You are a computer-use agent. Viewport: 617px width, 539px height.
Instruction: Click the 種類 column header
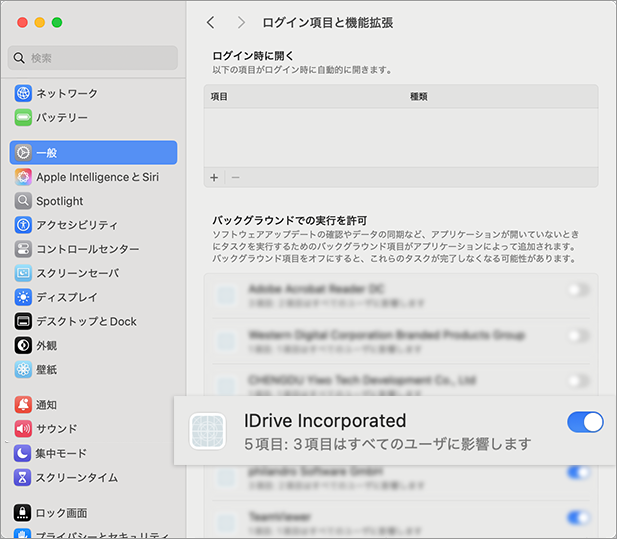click(x=419, y=96)
